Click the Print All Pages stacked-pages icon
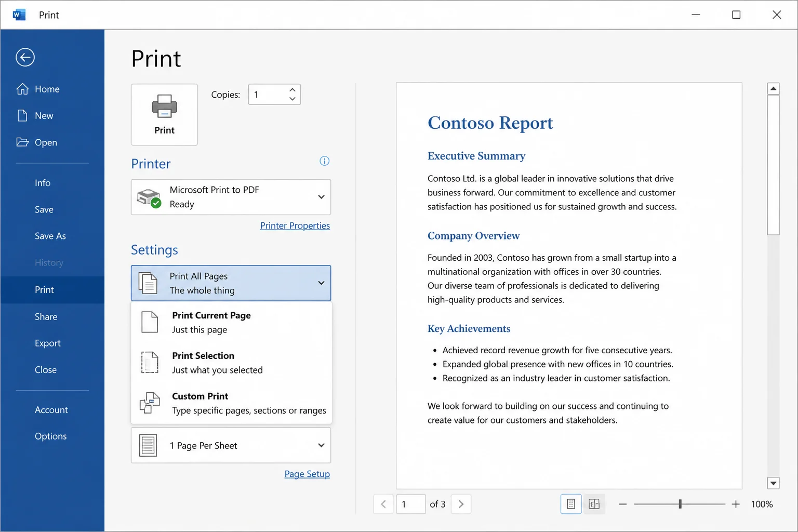Viewport: 798px width, 532px height. [148, 283]
